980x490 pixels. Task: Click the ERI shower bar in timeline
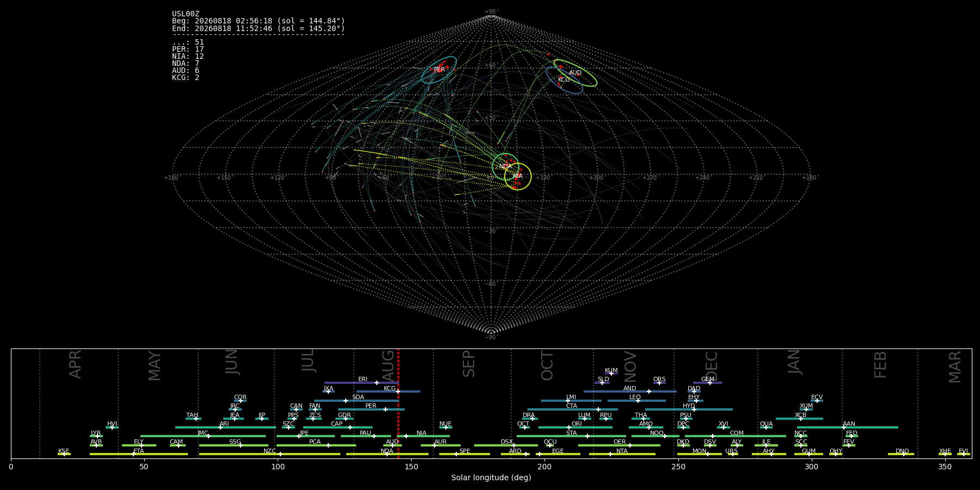click(x=362, y=383)
